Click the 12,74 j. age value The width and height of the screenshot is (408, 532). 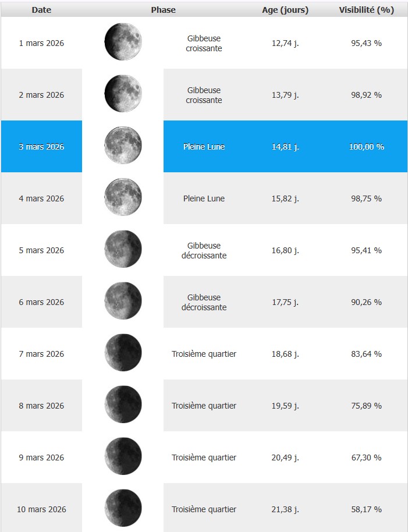[285, 43]
